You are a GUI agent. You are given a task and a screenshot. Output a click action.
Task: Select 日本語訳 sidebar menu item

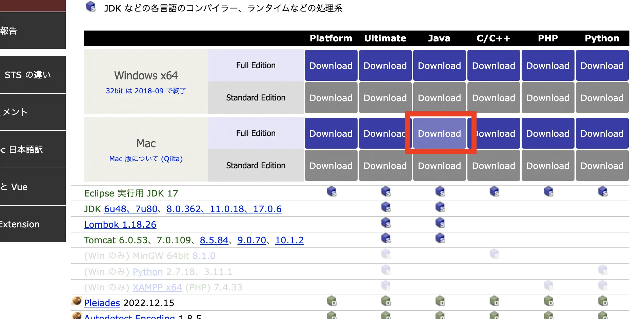click(32, 149)
